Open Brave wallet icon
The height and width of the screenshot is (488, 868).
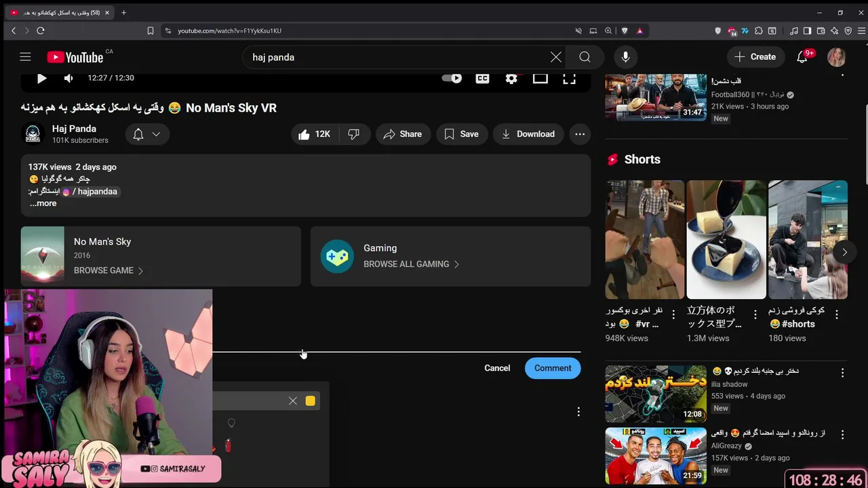coord(821,30)
